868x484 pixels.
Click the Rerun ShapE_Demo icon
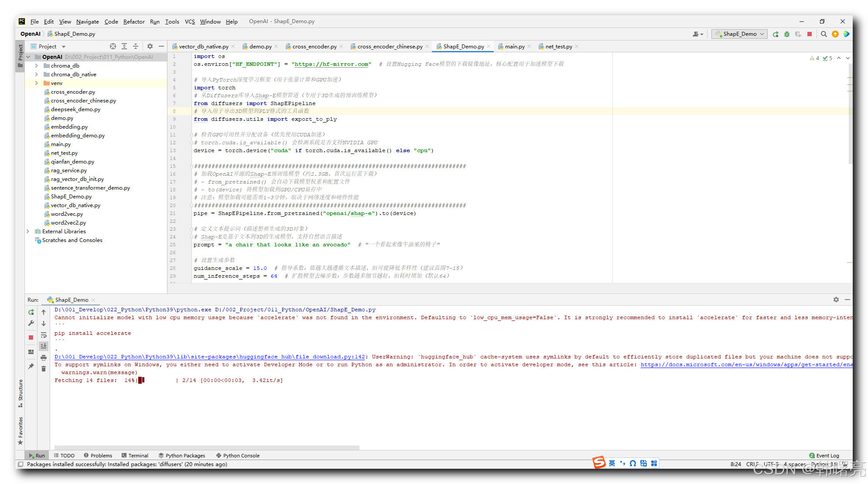[31, 312]
